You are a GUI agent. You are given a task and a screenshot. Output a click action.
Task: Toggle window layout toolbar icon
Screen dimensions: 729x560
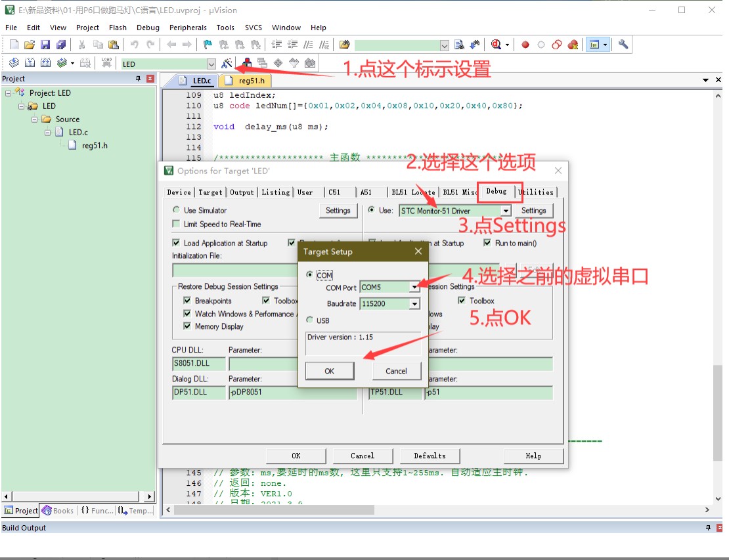594,45
